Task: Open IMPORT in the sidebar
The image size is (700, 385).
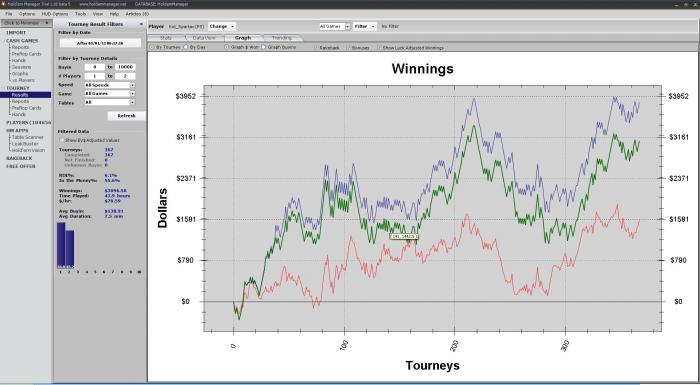Action: coord(16,33)
